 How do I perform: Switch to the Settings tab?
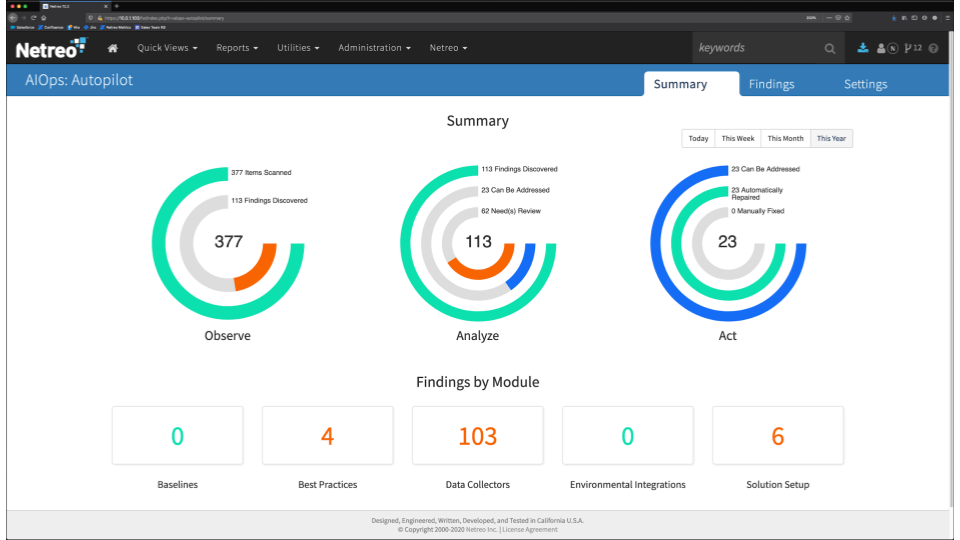865,84
